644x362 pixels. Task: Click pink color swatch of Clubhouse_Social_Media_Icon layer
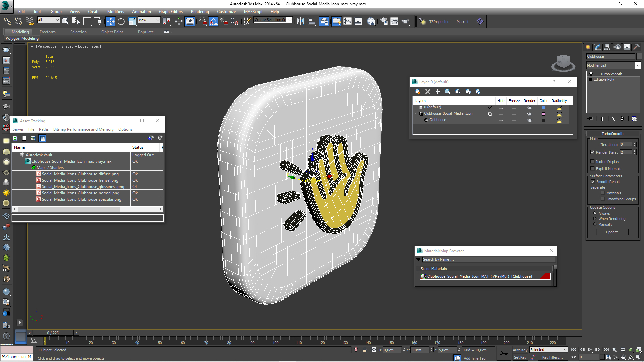click(543, 114)
